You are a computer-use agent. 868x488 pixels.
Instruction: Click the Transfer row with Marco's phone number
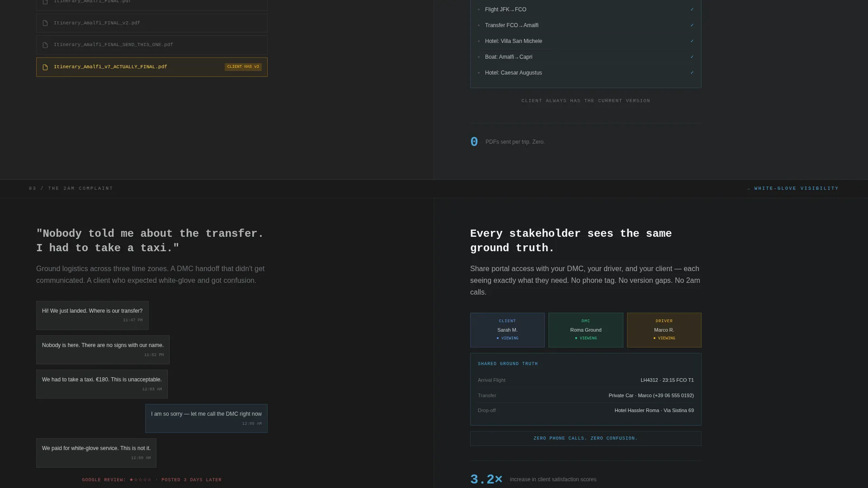click(586, 395)
